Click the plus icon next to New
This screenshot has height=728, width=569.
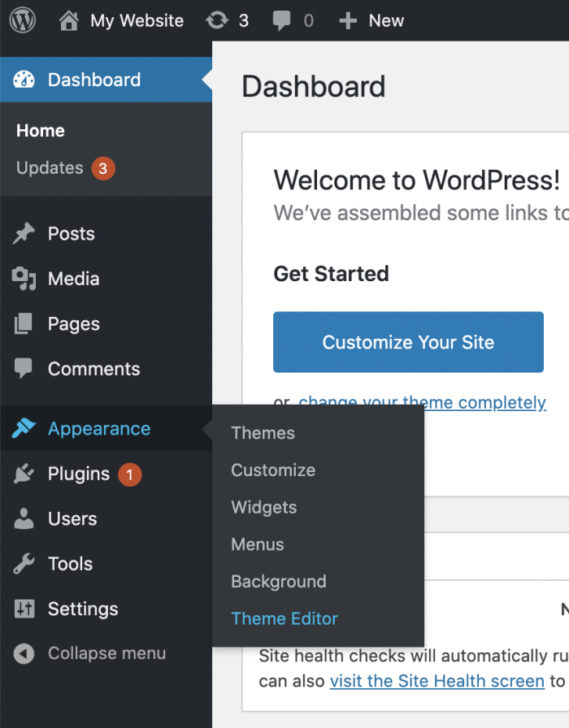click(348, 21)
